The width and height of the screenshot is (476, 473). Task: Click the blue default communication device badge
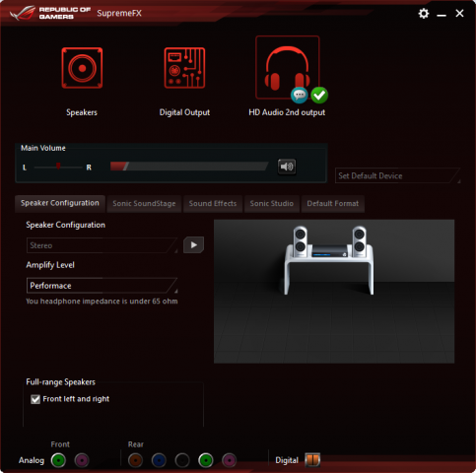(x=300, y=96)
